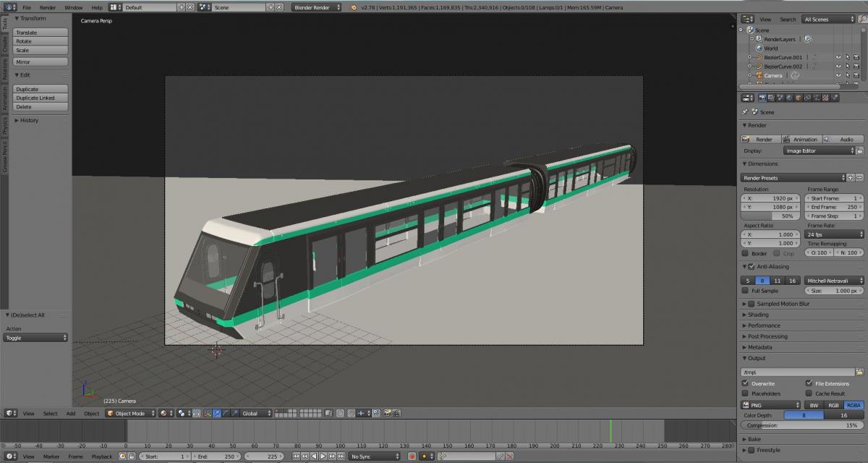
Task: Click the OpenGL render active viewport icon
Action: pos(386,413)
